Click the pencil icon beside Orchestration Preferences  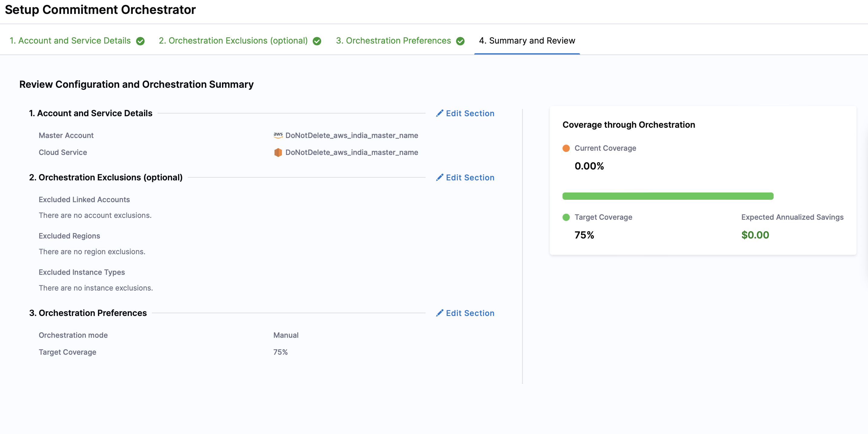[x=439, y=313]
